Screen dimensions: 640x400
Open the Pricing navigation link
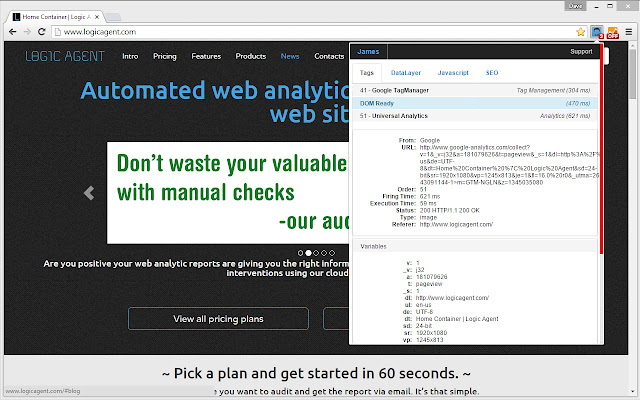[165, 56]
